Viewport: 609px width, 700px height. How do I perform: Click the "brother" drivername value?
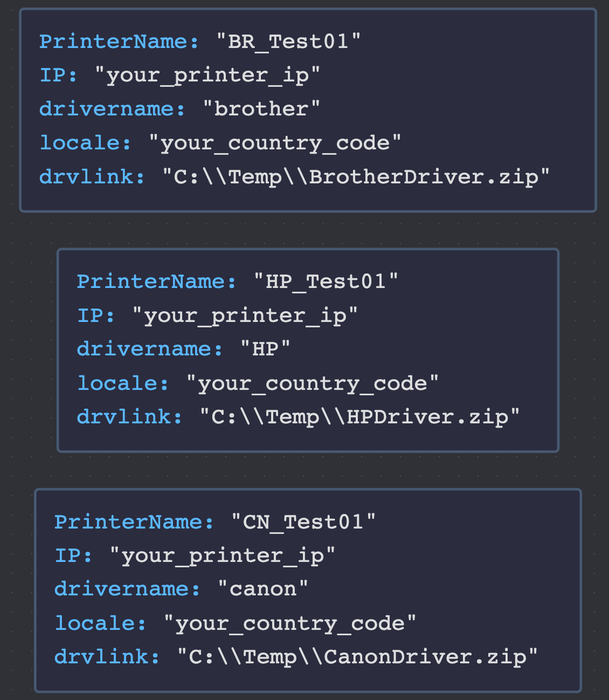tap(261, 109)
